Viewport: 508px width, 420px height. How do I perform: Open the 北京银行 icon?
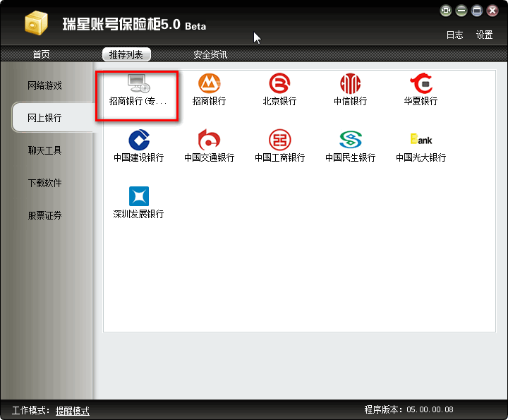[279, 83]
